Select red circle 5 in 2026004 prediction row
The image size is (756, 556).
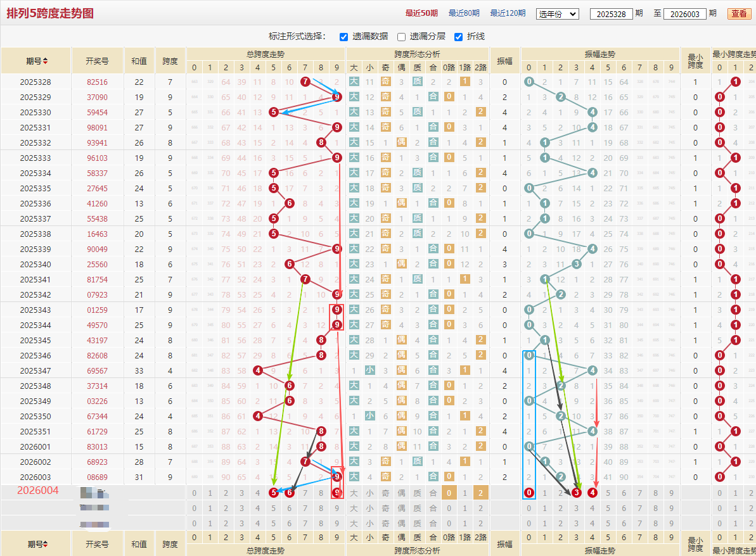point(274,493)
